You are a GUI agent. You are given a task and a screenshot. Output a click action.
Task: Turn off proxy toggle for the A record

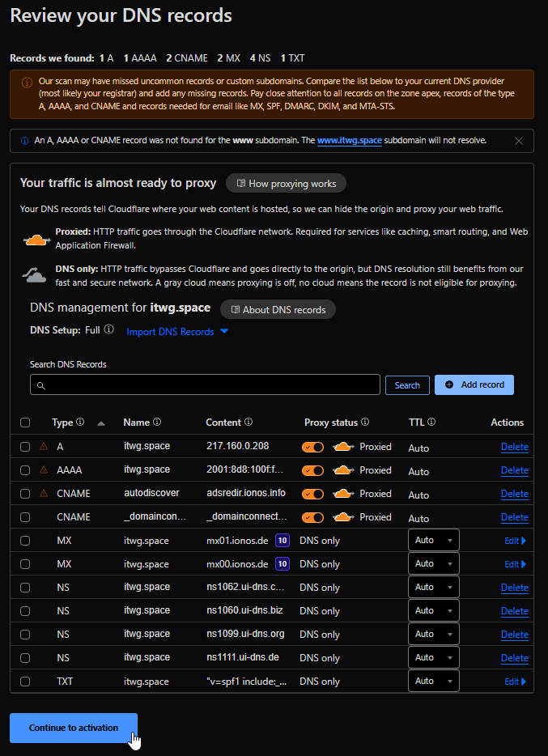pyautogui.click(x=312, y=447)
